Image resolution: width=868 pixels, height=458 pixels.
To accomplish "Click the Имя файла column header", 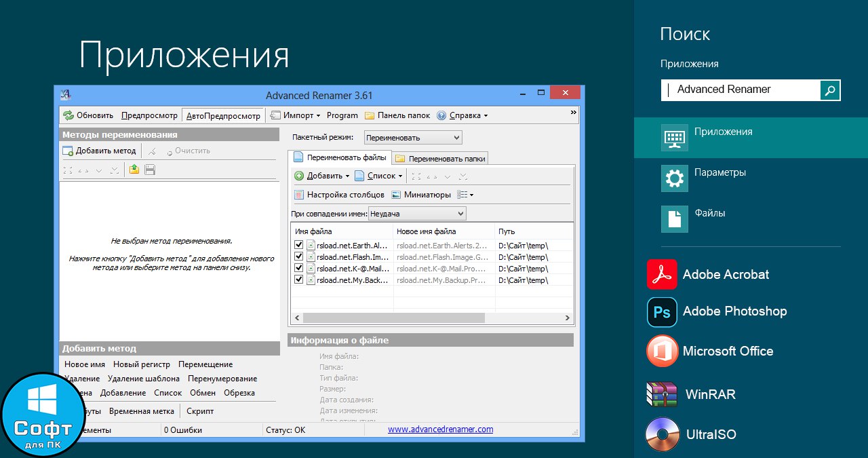I will (x=342, y=231).
